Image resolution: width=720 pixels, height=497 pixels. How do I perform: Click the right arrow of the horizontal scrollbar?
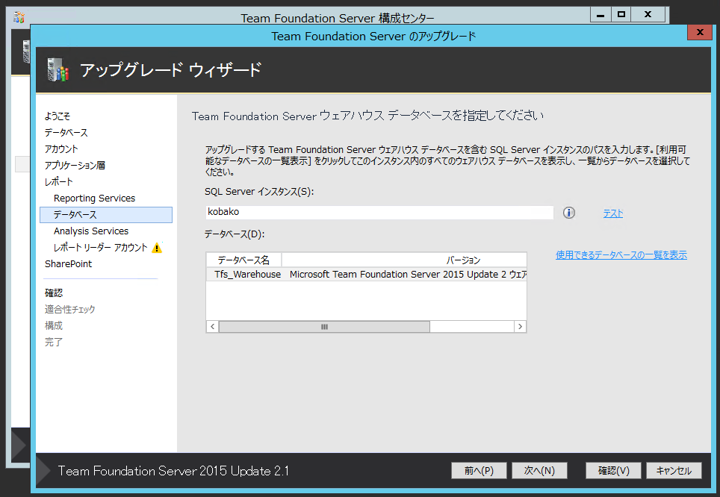coord(520,327)
